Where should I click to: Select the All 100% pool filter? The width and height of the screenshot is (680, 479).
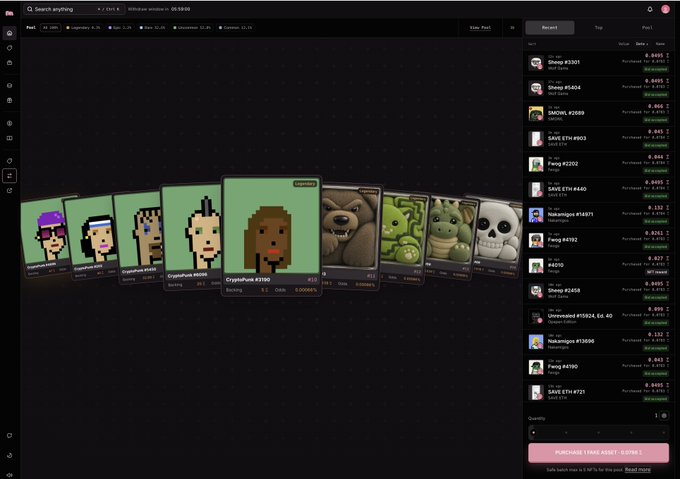point(51,28)
